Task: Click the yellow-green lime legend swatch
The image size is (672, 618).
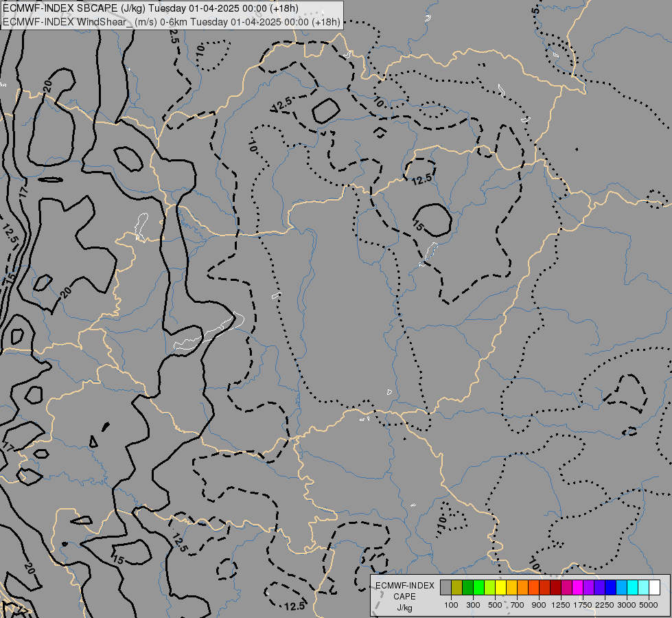Action: tap(490, 587)
